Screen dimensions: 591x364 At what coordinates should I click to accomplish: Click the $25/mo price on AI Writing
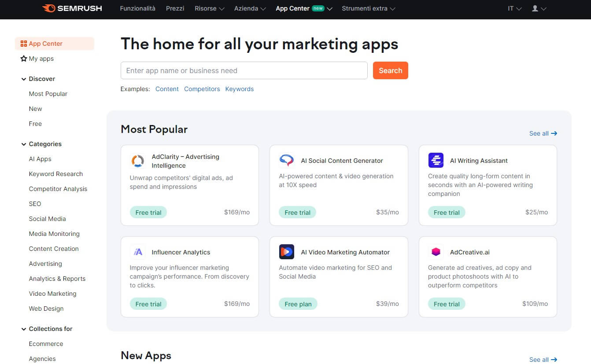pos(537,212)
